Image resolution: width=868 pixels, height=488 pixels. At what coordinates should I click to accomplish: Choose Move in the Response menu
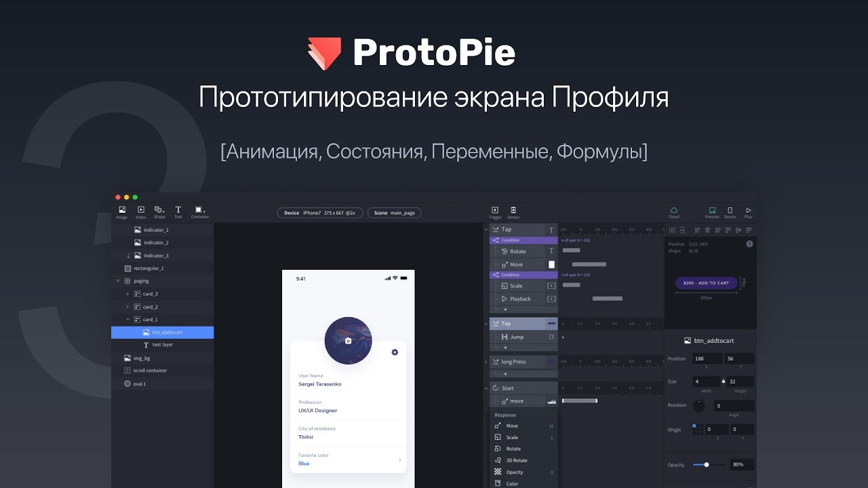click(524, 426)
